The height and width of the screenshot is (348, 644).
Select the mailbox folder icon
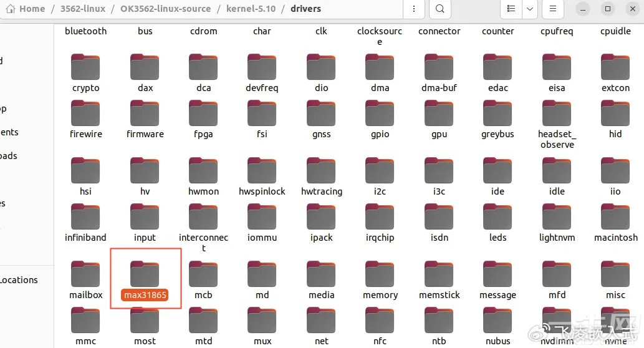tap(85, 274)
